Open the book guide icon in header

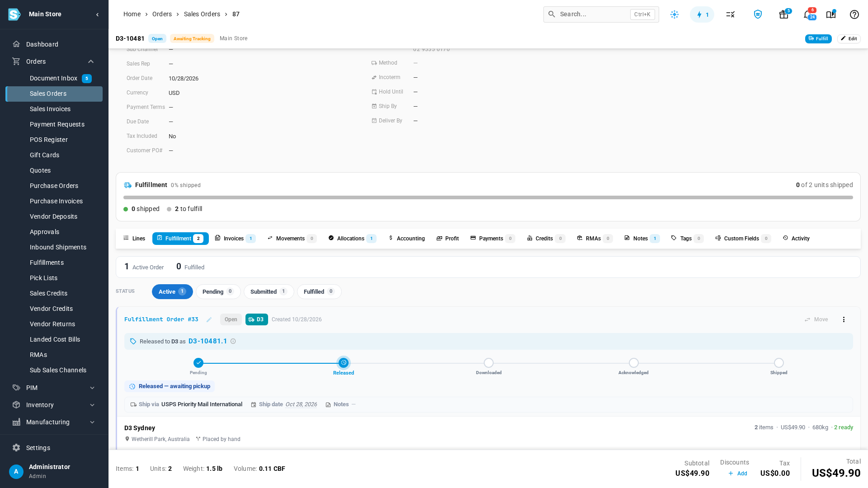[831, 14]
